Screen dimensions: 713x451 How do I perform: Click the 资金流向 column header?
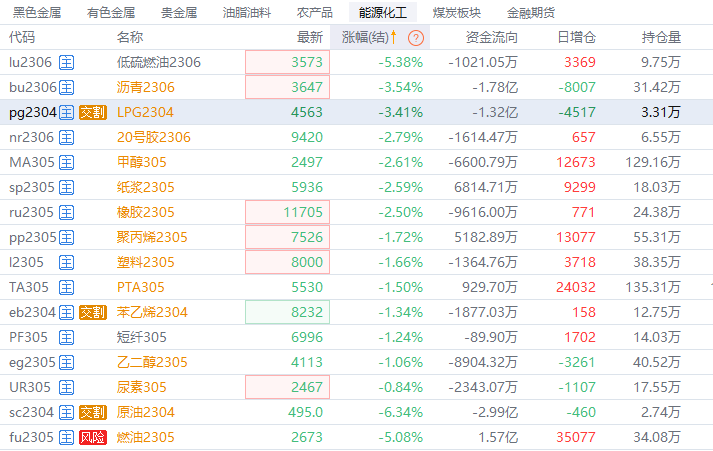pyautogui.click(x=492, y=37)
